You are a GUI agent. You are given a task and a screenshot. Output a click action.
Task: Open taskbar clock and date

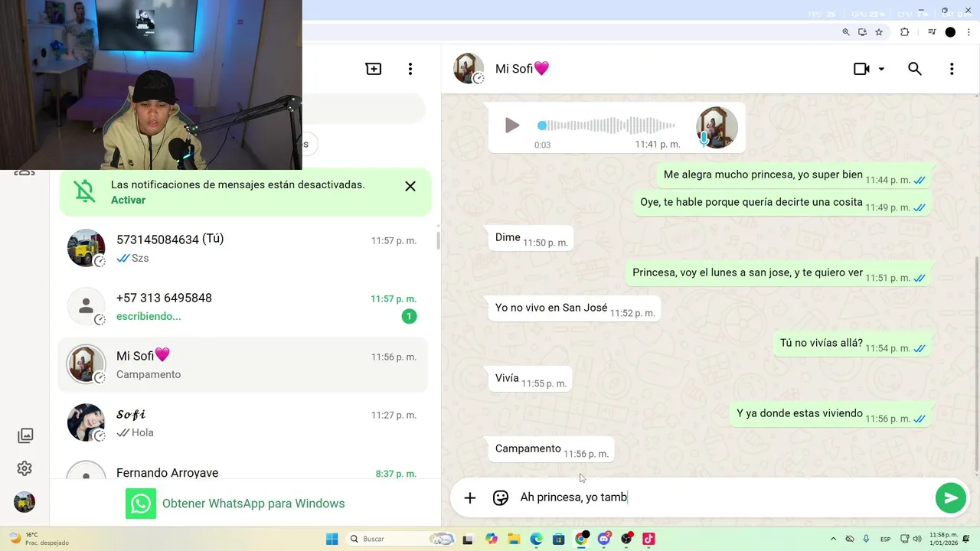pos(943,539)
